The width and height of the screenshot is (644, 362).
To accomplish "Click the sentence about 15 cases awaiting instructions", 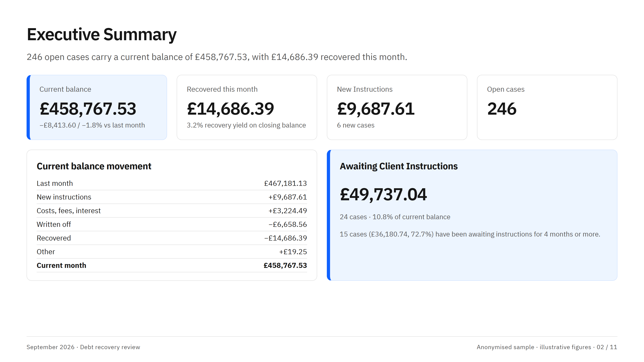I will [470, 234].
